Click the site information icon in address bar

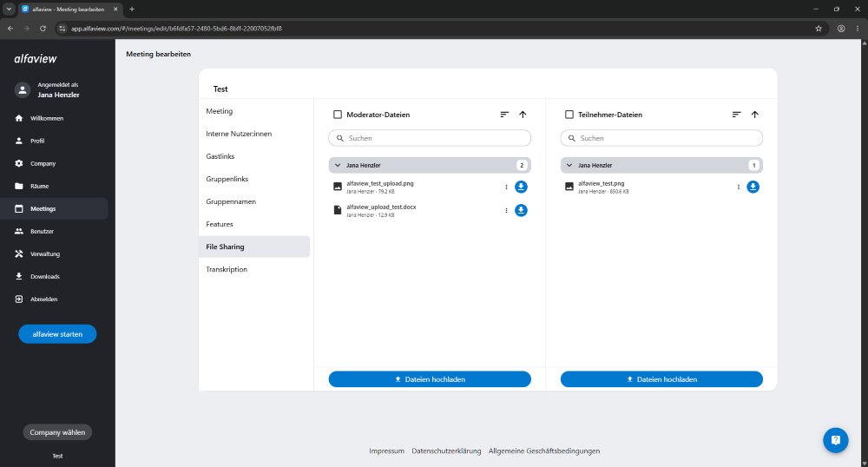pyautogui.click(x=62, y=29)
